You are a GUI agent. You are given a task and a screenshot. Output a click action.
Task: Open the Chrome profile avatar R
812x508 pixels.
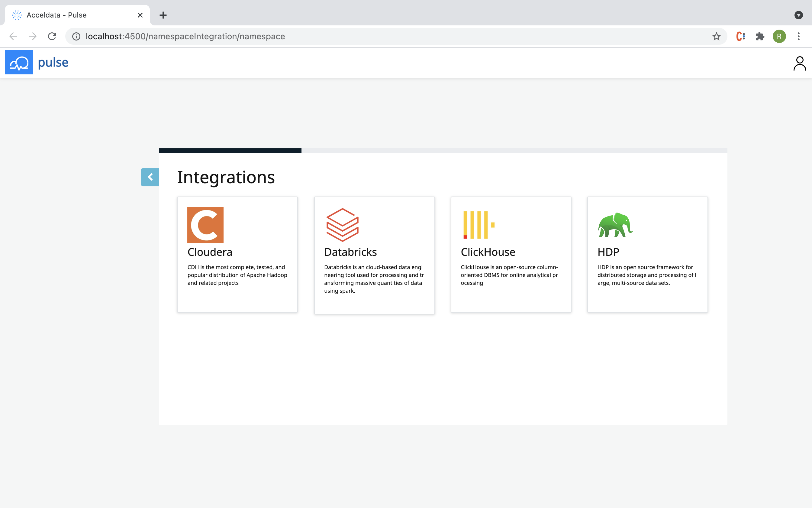779,36
